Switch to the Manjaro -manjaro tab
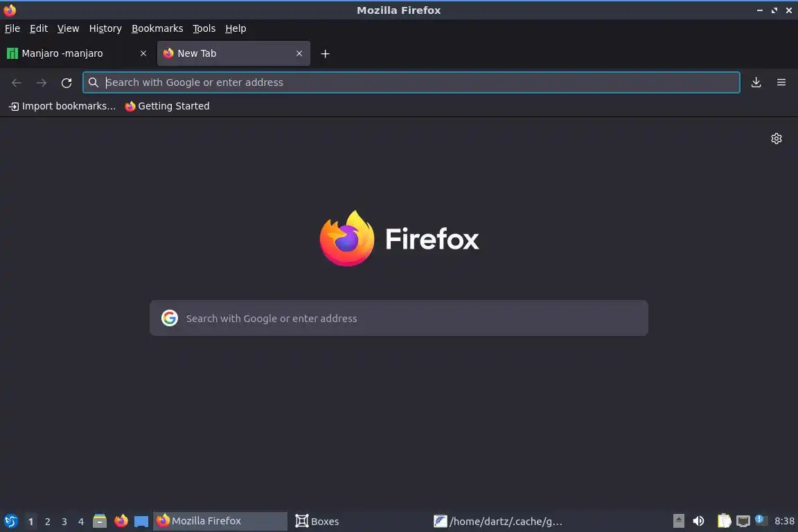Image resolution: width=798 pixels, height=532 pixels. pos(76,53)
